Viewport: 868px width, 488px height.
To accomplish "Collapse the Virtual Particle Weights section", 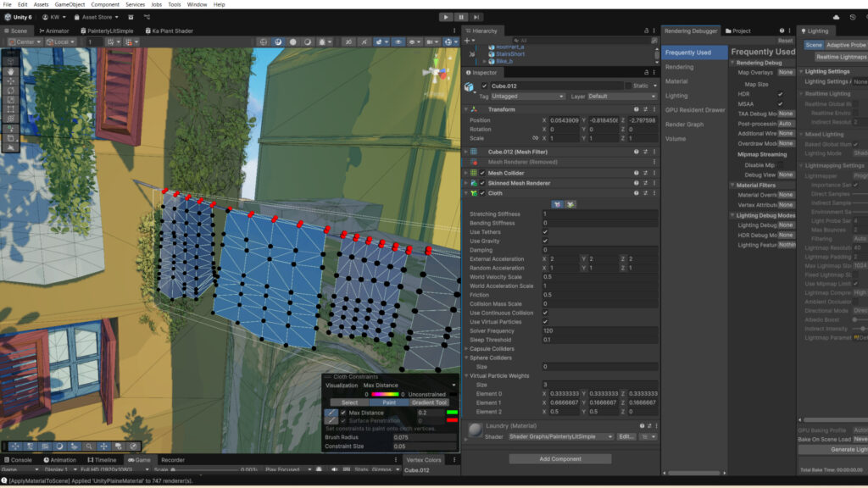I will pyautogui.click(x=466, y=375).
